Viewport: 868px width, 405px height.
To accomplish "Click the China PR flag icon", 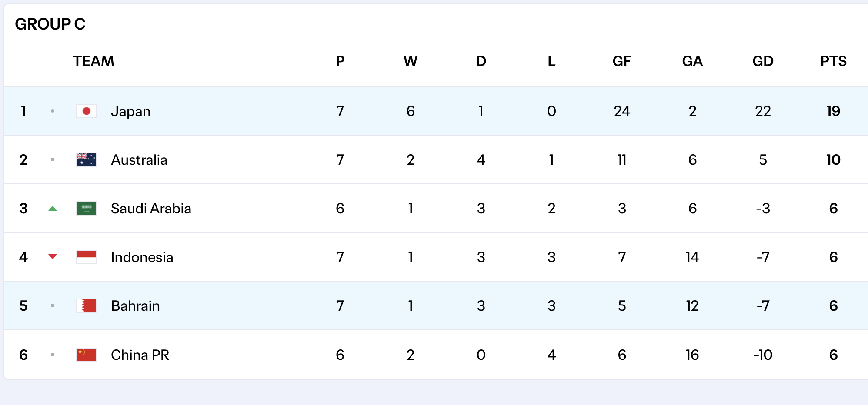I will tap(86, 355).
